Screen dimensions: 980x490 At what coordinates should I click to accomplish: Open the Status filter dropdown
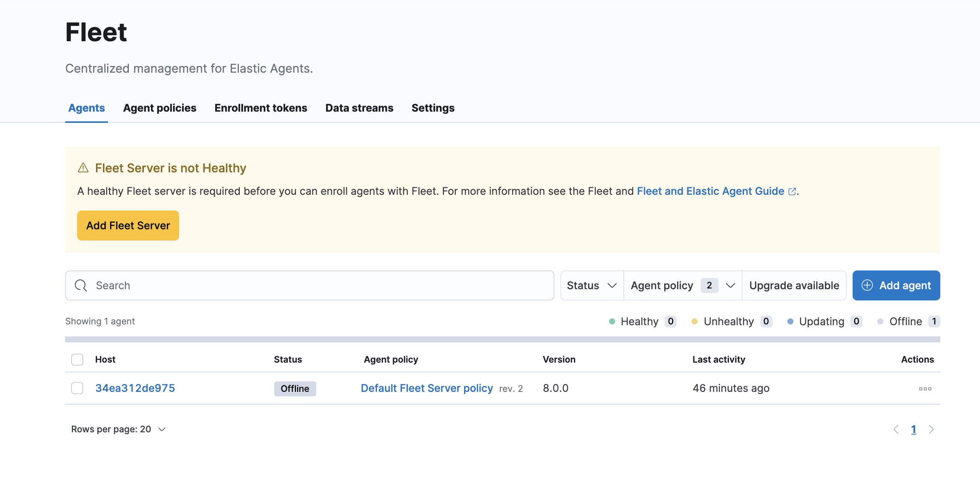591,285
